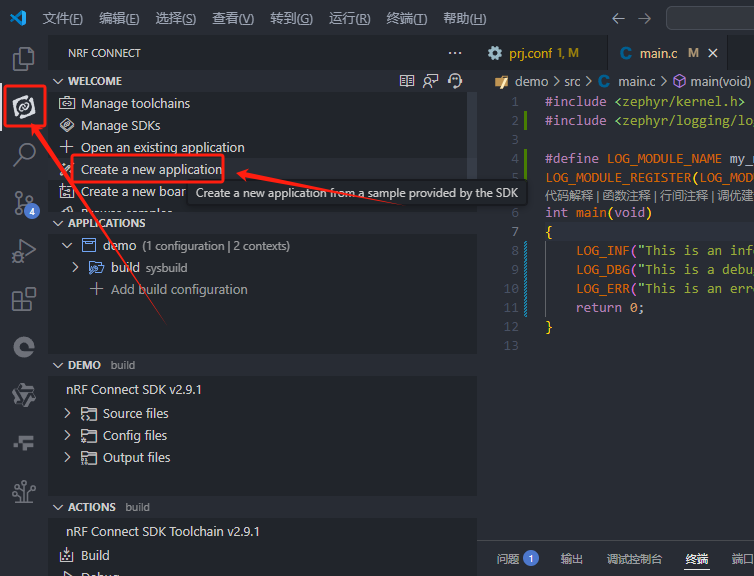Image resolution: width=754 pixels, height=576 pixels.
Task: Open Source Control view with badge 4
Action: 24,203
